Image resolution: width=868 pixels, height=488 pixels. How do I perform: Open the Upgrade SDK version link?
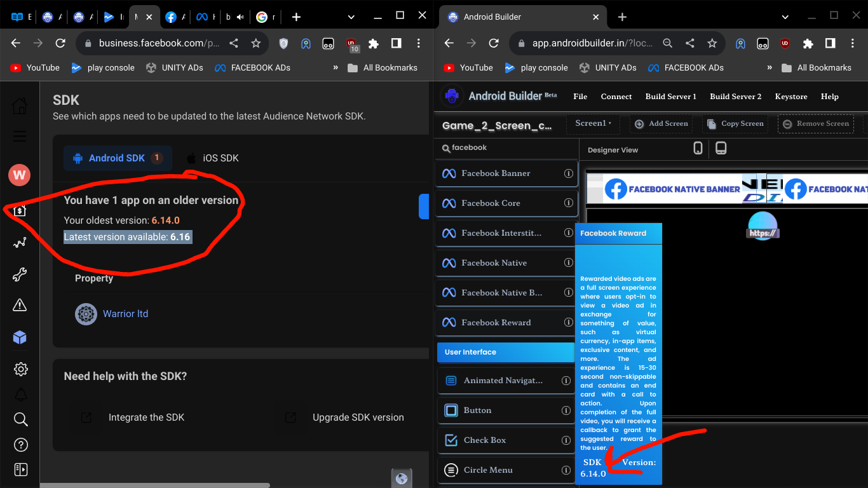pyautogui.click(x=358, y=417)
